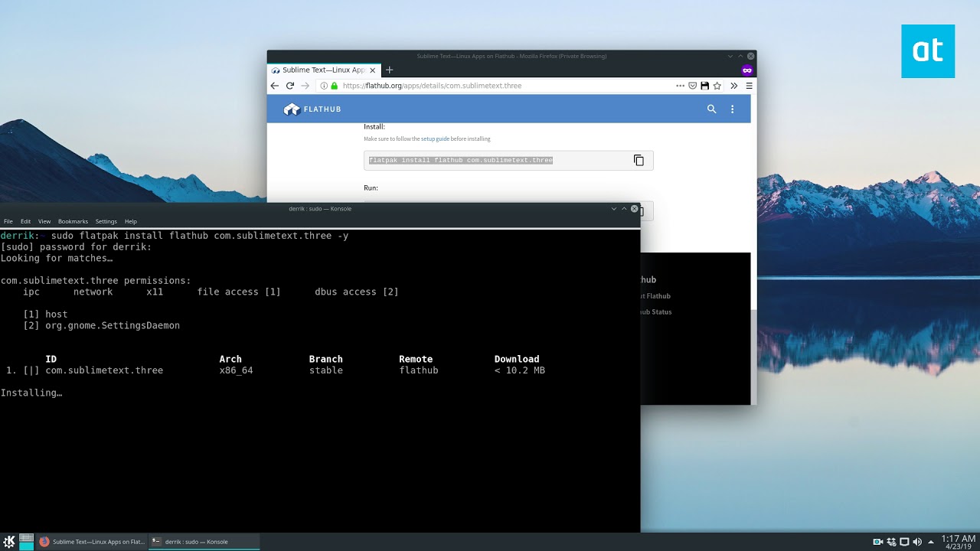Click the greyed forward arrow in Firefox
980x551 pixels.
pyautogui.click(x=305, y=86)
